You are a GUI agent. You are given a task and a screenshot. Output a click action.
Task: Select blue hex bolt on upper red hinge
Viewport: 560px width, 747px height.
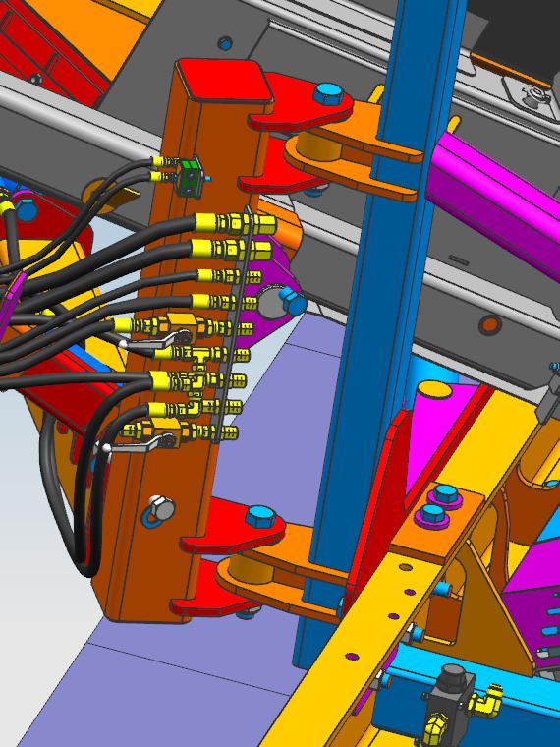point(329,94)
